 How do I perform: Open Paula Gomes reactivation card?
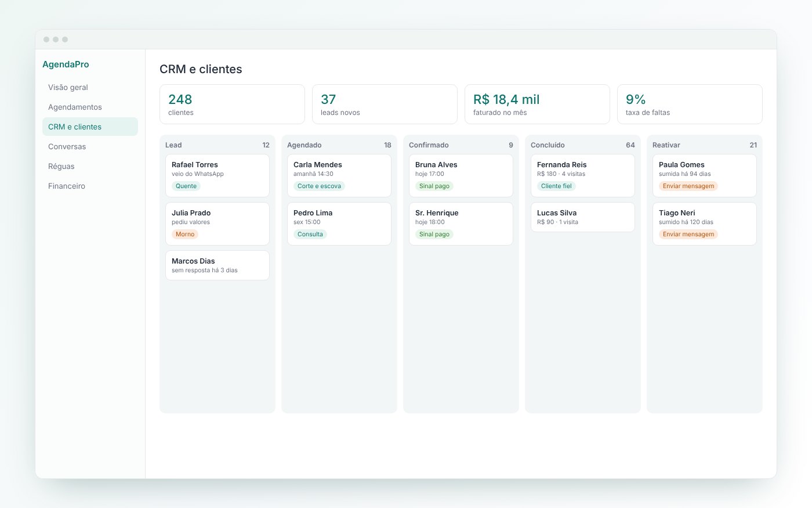[705, 175]
